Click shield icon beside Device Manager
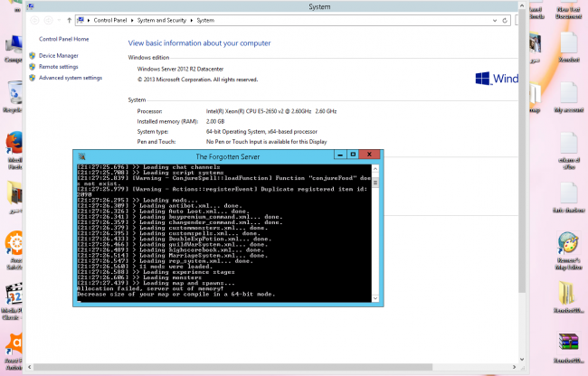The image size is (588, 376). click(33, 55)
